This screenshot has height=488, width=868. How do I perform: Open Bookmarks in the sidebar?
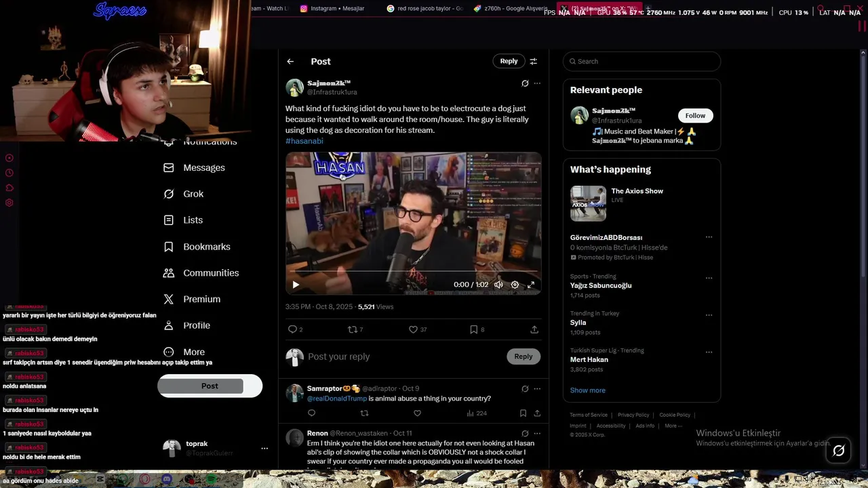[x=197, y=247]
